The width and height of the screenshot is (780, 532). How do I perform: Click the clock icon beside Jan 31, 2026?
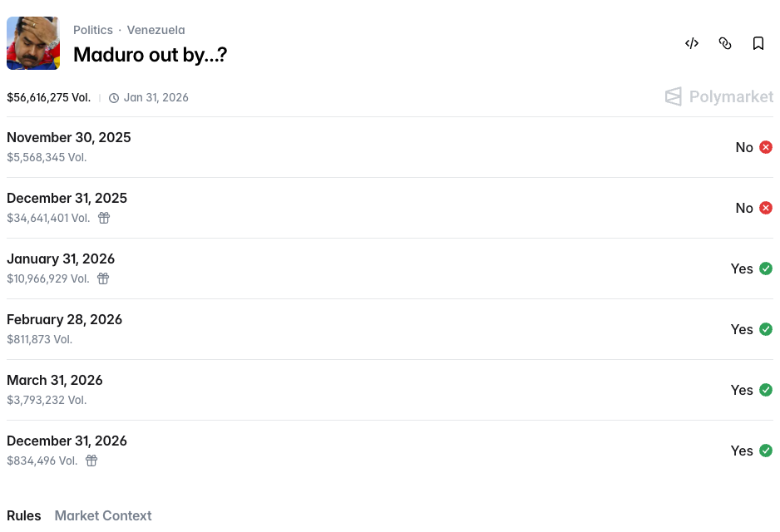click(x=114, y=97)
